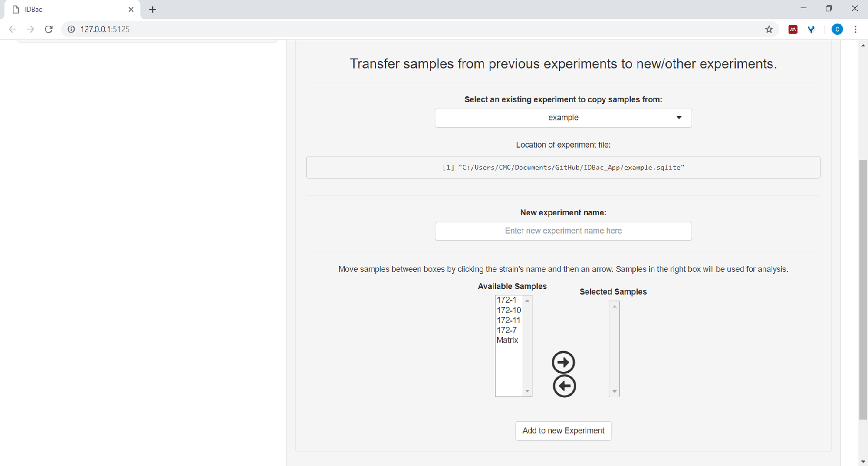Click the new experiment name field
Screen dimensions: 868x466
pos(563,231)
